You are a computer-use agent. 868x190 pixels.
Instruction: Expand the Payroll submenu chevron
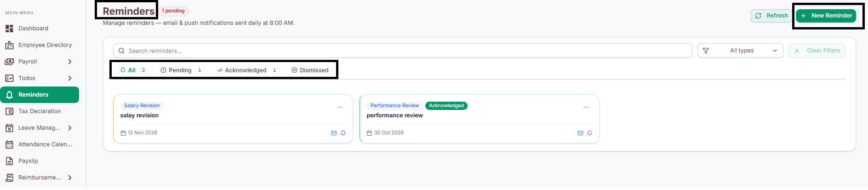point(70,62)
